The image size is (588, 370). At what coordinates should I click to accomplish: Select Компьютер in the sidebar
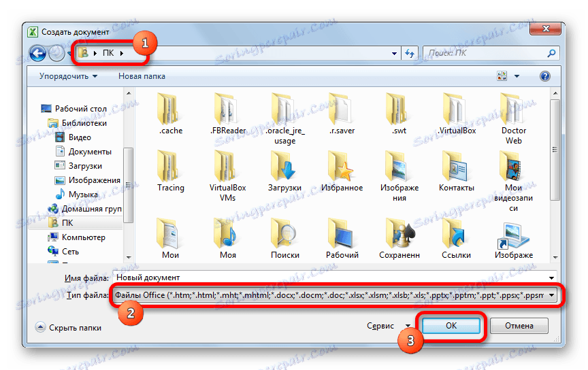(x=76, y=237)
